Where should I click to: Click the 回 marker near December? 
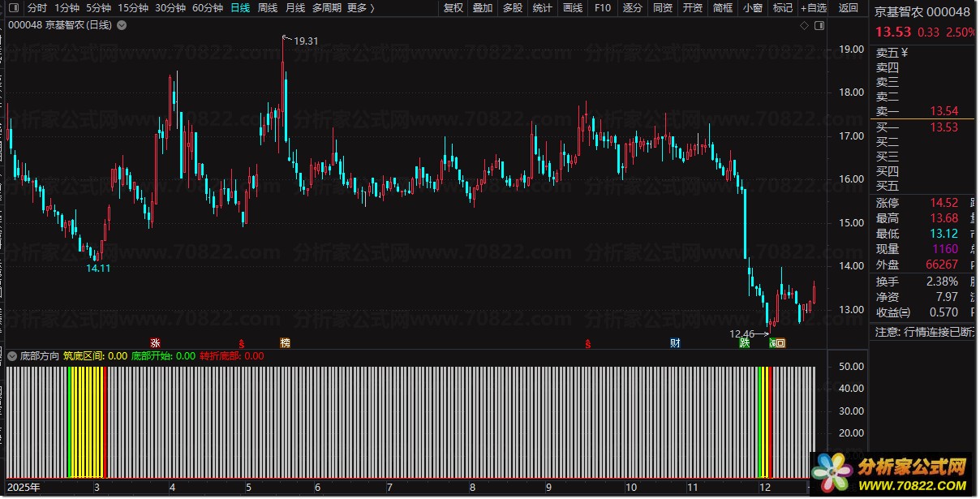(780, 343)
